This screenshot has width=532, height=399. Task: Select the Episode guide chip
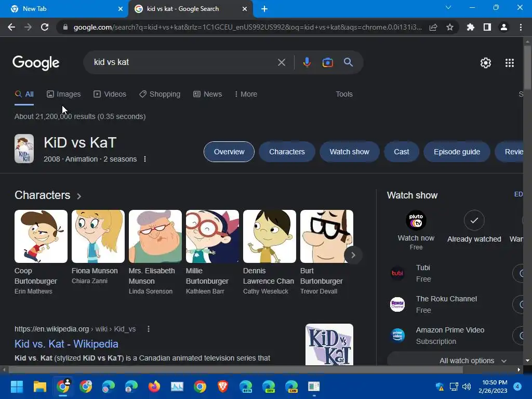tap(457, 152)
